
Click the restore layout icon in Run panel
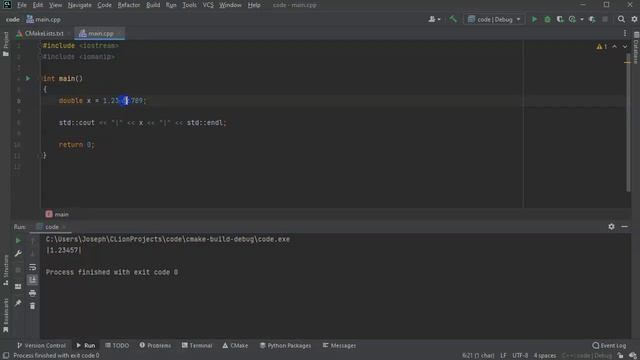click(18, 287)
